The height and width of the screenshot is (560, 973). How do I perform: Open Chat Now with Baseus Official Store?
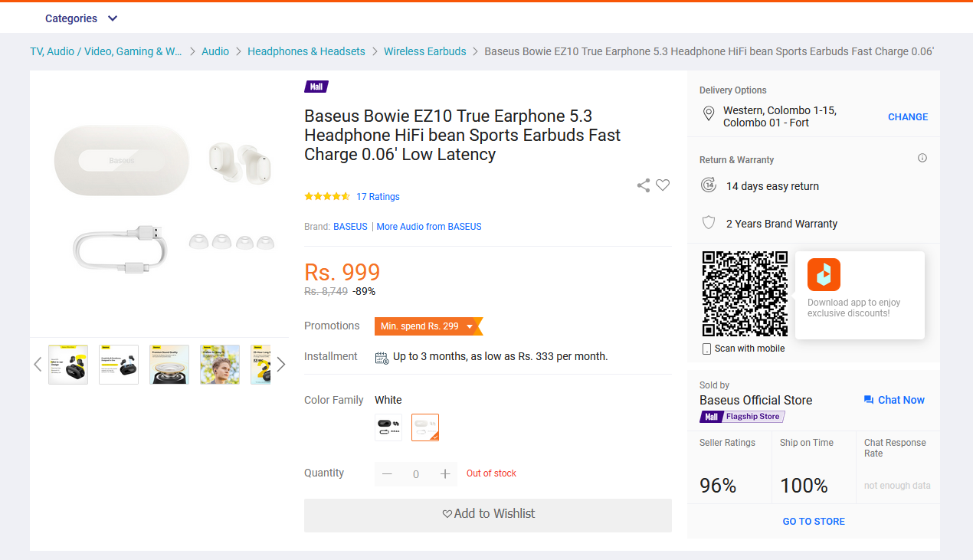click(894, 400)
